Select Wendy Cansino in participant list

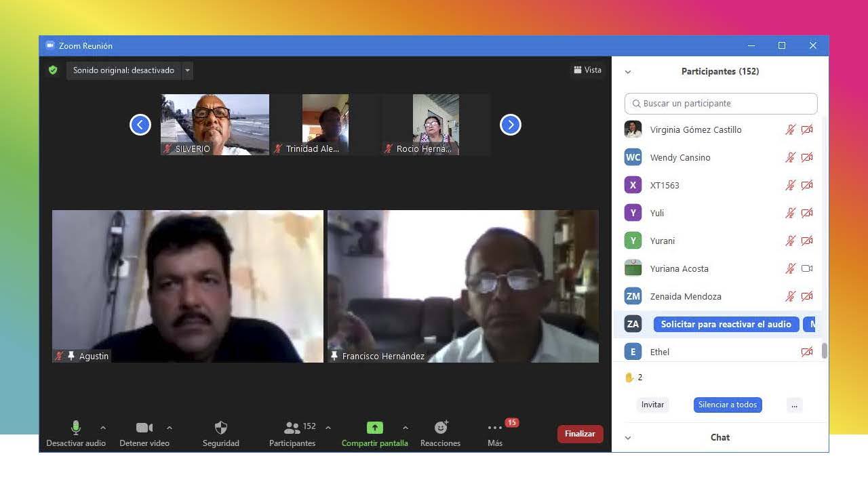[718, 157]
